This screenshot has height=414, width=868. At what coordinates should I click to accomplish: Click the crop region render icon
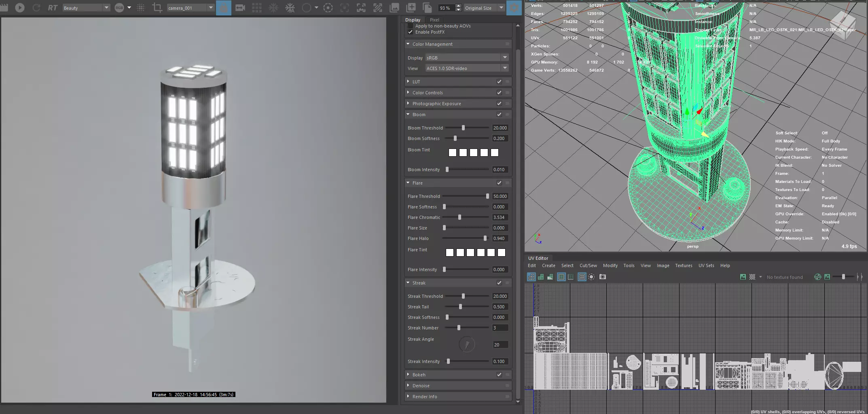point(157,8)
